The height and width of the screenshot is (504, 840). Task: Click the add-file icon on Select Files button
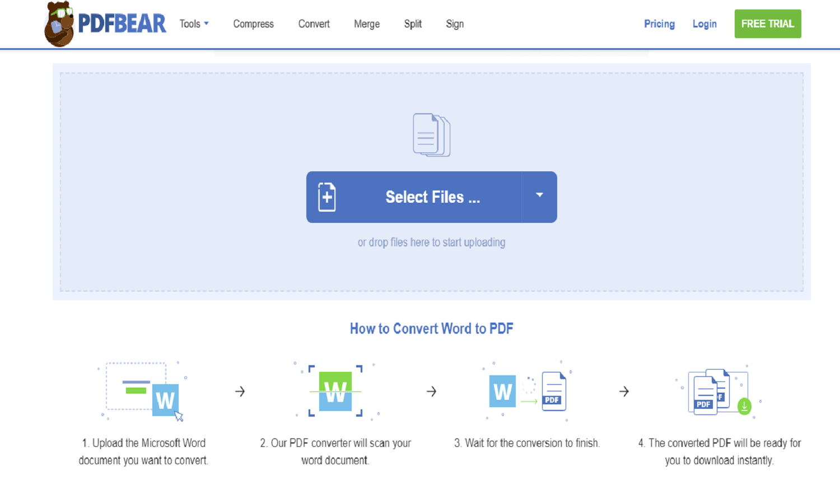326,197
